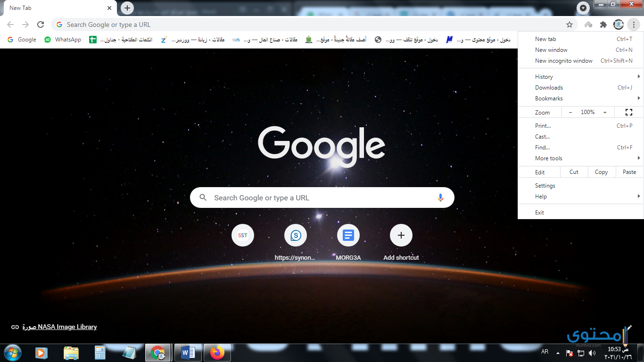The width and height of the screenshot is (644, 362).
Task: Open the WhatsApp bookmark
Action: pos(63,40)
